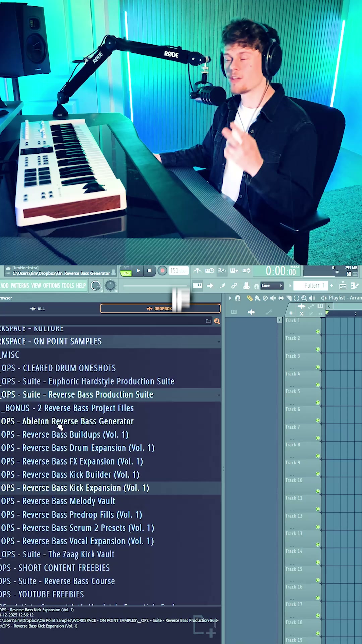362x644 pixels.
Task: Click the 150 tempo field
Action: point(178,271)
